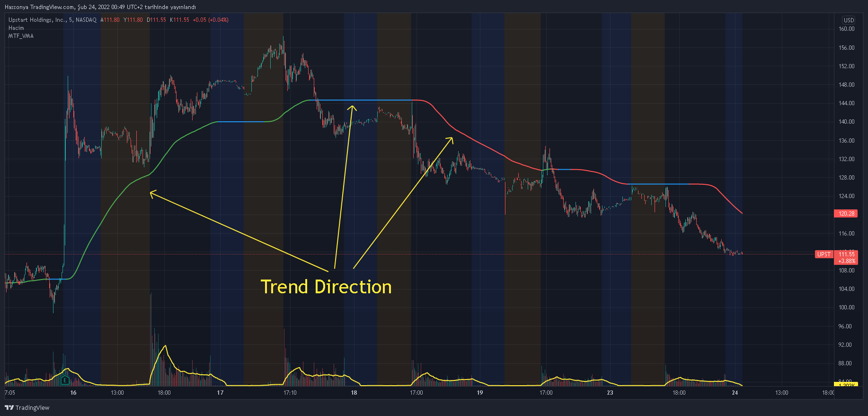This screenshot has height=416, width=868.
Task: Click the 108.00 price axis label
Action: click(x=846, y=271)
